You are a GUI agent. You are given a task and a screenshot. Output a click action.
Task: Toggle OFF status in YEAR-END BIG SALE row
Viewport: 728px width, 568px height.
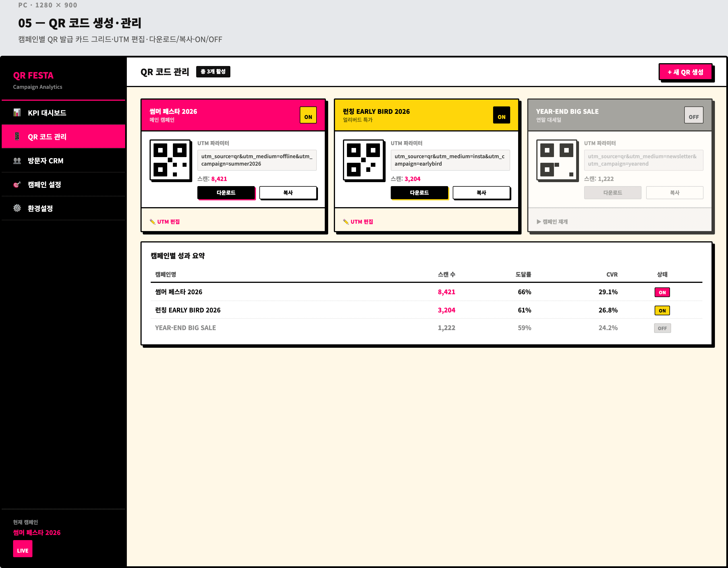click(662, 328)
